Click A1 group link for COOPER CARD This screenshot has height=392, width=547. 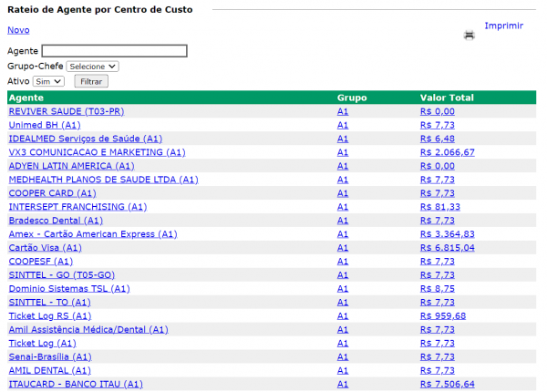pyautogui.click(x=343, y=193)
